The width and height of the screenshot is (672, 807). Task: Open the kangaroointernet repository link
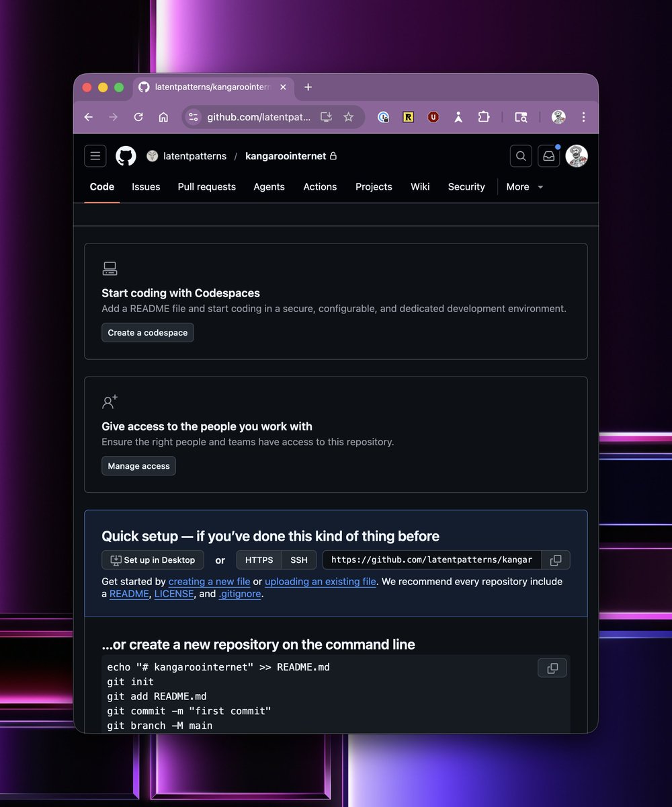286,156
